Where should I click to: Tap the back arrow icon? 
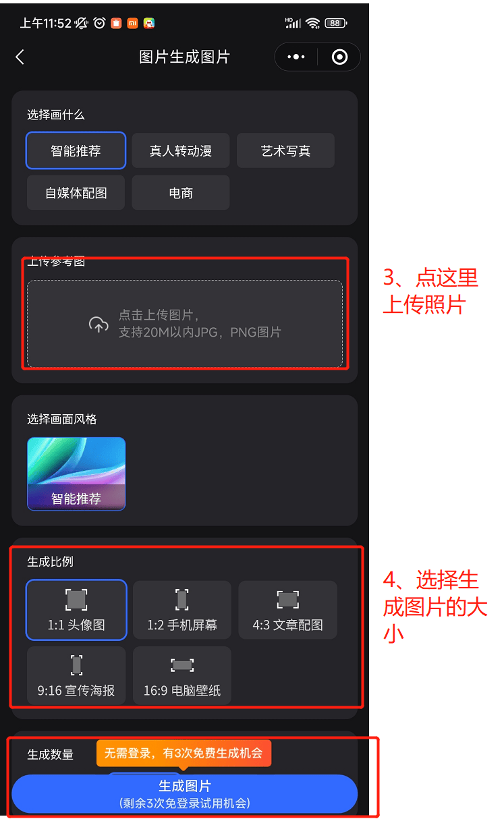(x=20, y=57)
